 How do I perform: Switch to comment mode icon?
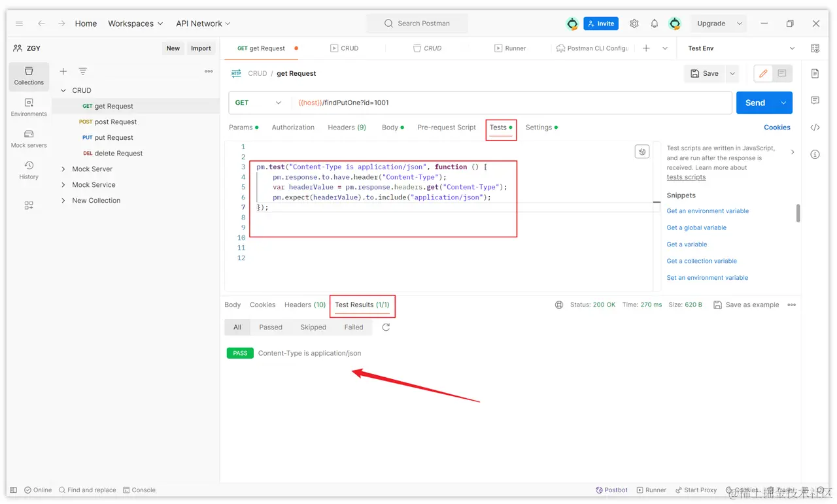[782, 74]
